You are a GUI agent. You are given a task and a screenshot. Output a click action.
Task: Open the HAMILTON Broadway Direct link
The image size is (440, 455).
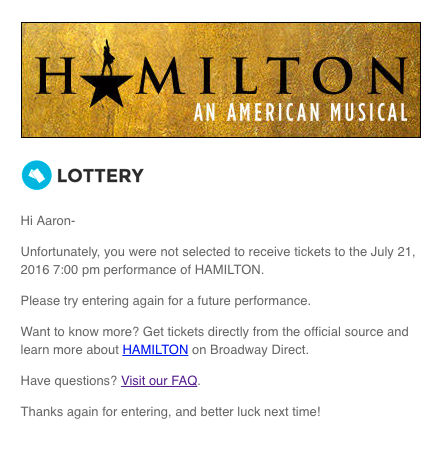[155, 350]
